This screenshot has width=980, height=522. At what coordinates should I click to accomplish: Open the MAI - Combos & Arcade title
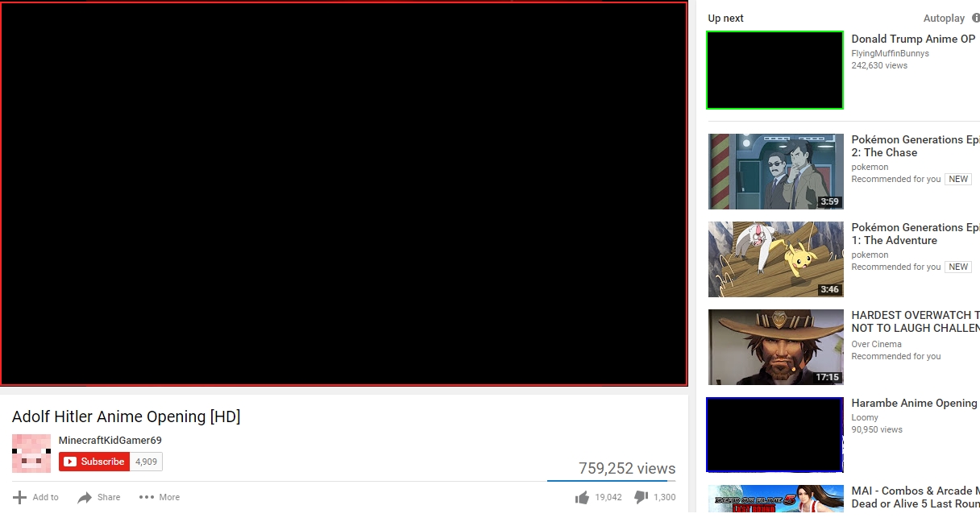click(x=916, y=497)
